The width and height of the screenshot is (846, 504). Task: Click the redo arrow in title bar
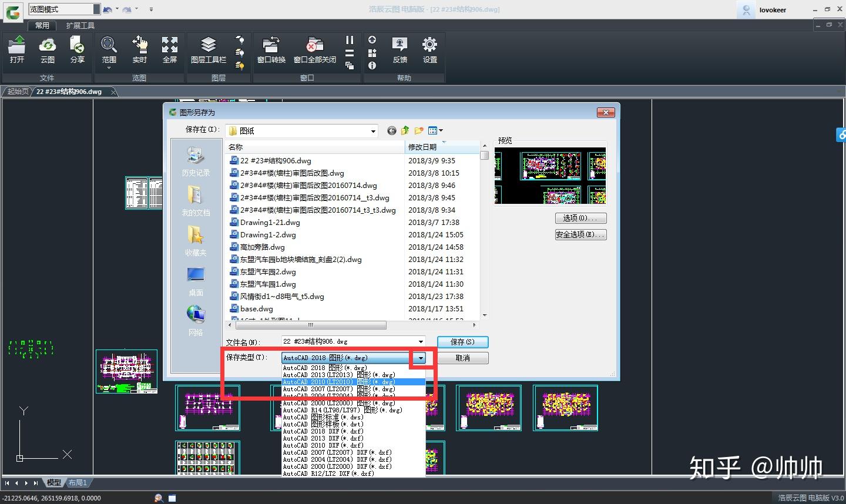coord(126,9)
